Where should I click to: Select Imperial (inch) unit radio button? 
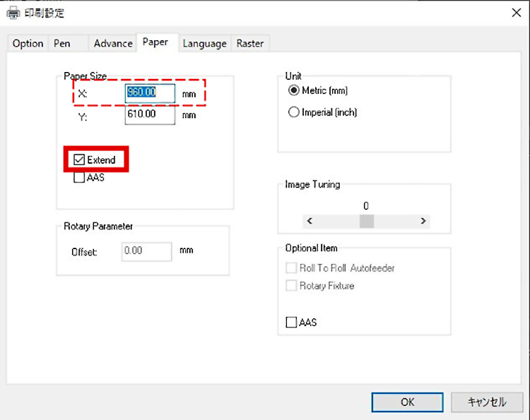click(294, 112)
